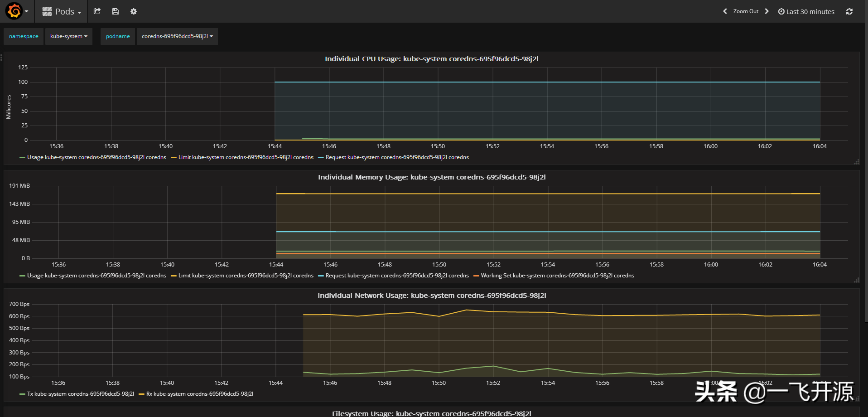868x417 pixels.
Task: Toggle the Tx network legend series
Action: (x=81, y=394)
